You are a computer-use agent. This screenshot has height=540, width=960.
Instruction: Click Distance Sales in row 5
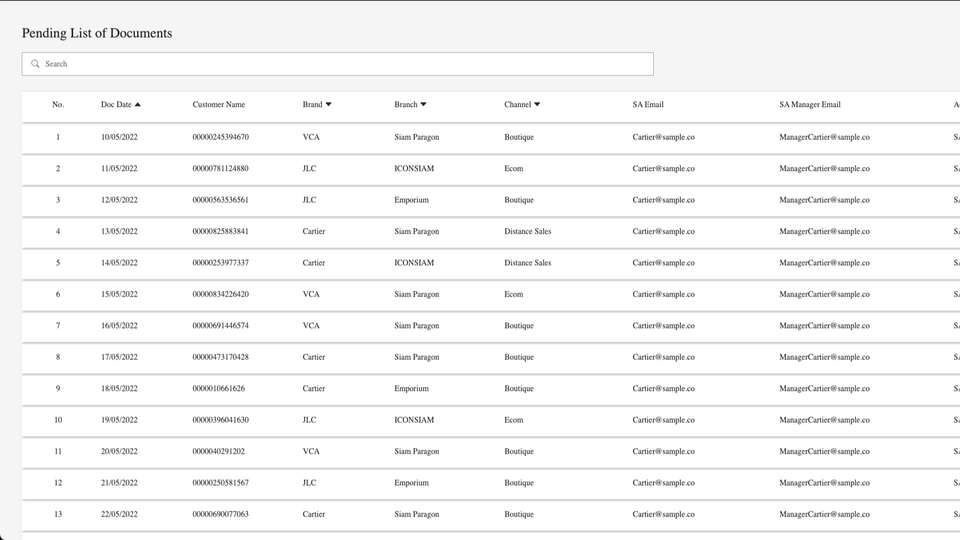point(528,263)
